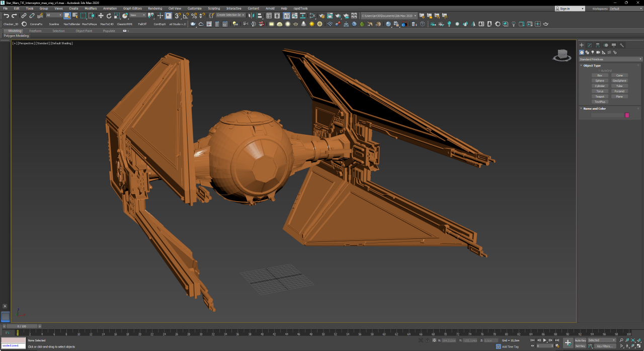
Task: Open the Hierarchy tab in Command Panel
Action: 598,45
